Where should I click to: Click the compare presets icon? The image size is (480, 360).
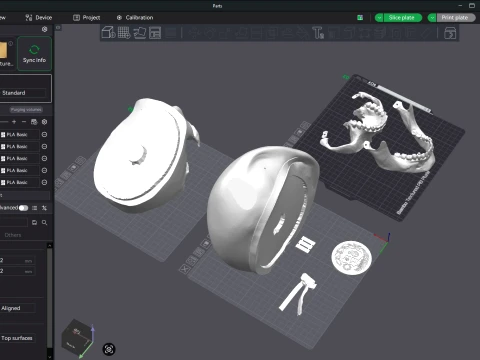click(x=44, y=208)
